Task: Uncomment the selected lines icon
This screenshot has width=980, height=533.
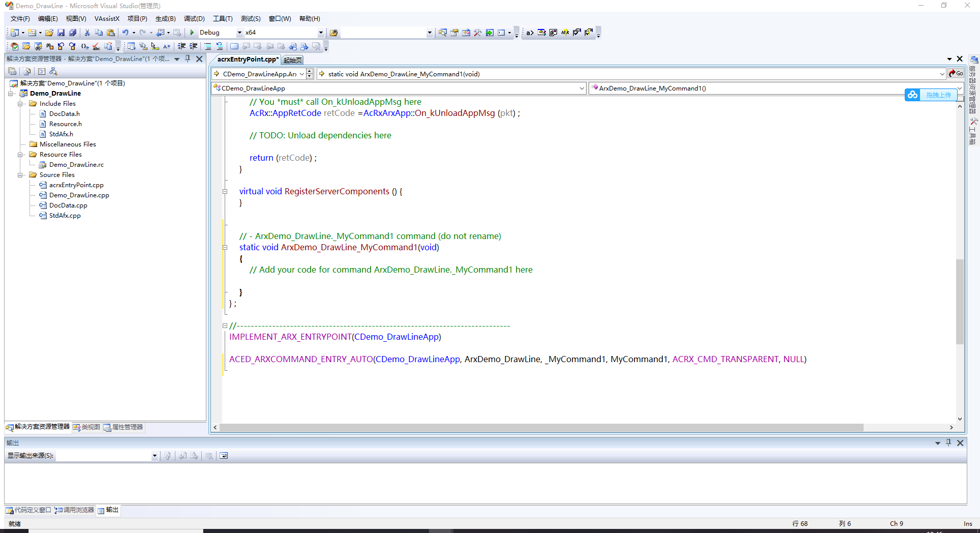Action: click(x=220, y=46)
